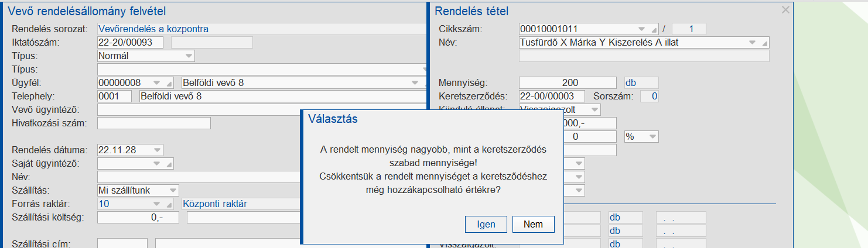
Task: Click the Iktatószám field 22-20/00093
Action: click(131, 42)
